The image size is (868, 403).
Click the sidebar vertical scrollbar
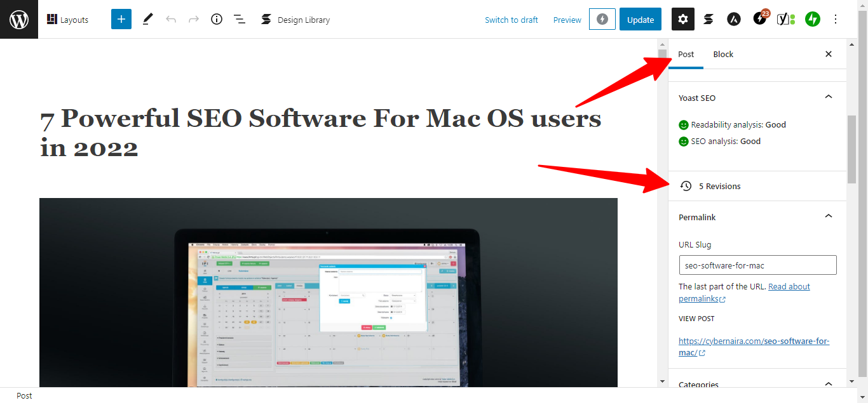[x=851, y=149]
